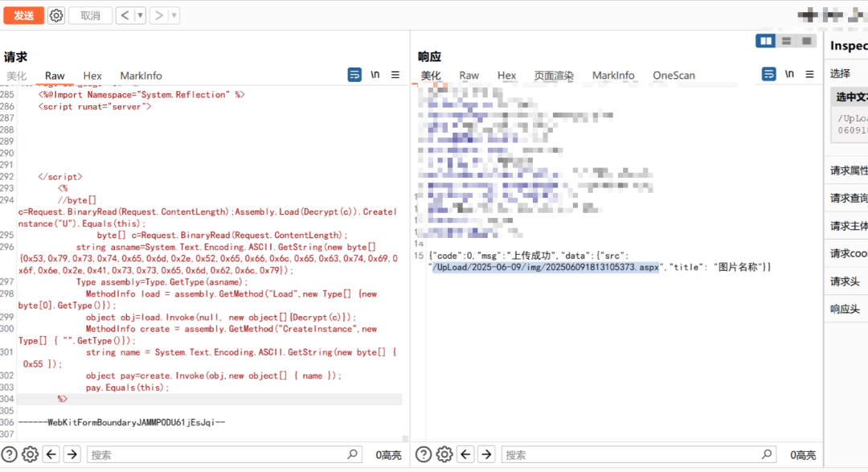This screenshot has height=472, width=868.
Task: Open the response MarkInfo tab
Action: coord(612,76)
